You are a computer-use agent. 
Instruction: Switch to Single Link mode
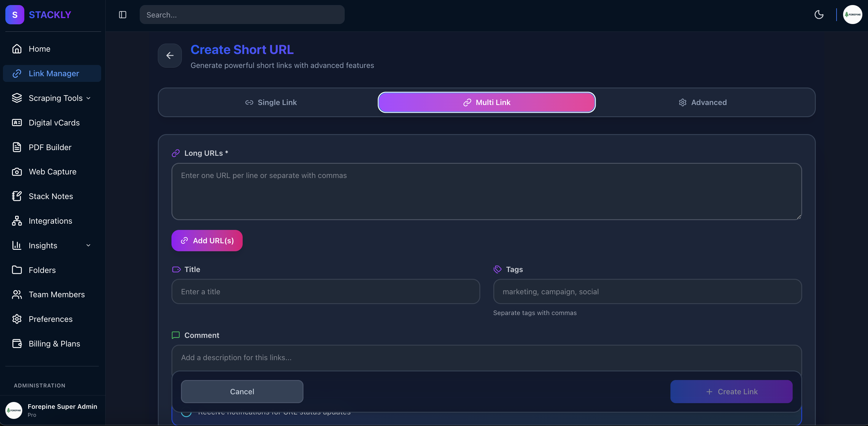click(x=271, y=102)
